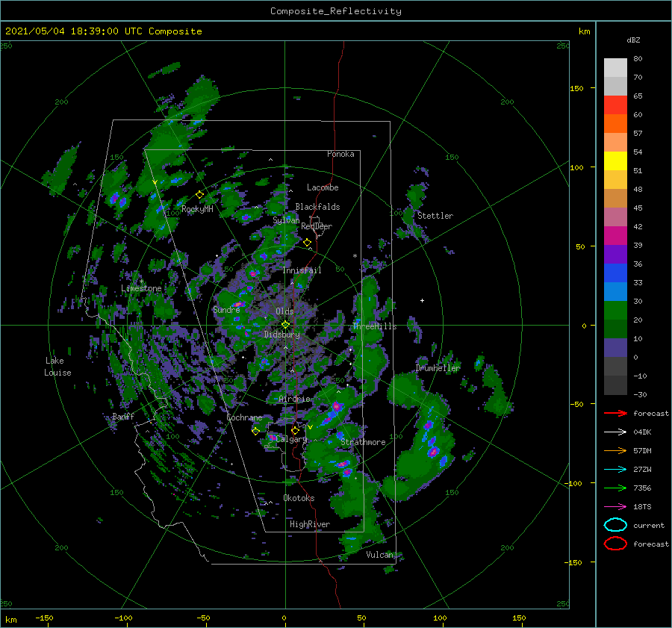Click the green 7356 arrow legend icon
Screen dimensions: 672x628
pyautogui.click(x=615, y=488)
